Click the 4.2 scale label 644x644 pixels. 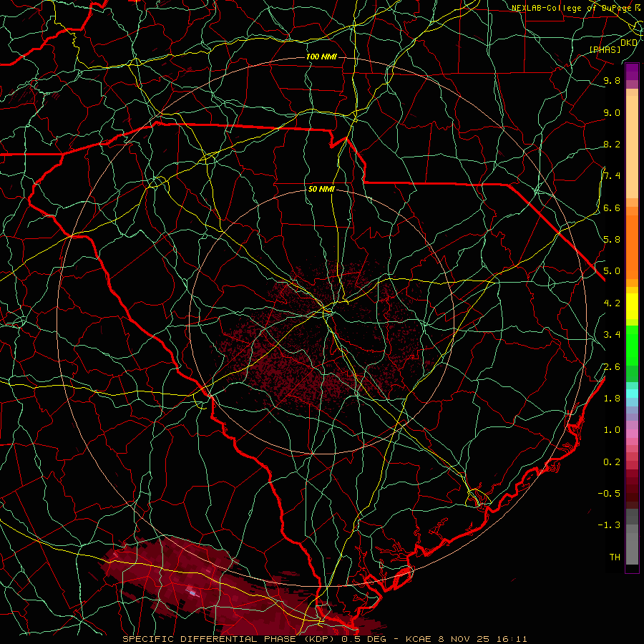[x=612, y=303]
